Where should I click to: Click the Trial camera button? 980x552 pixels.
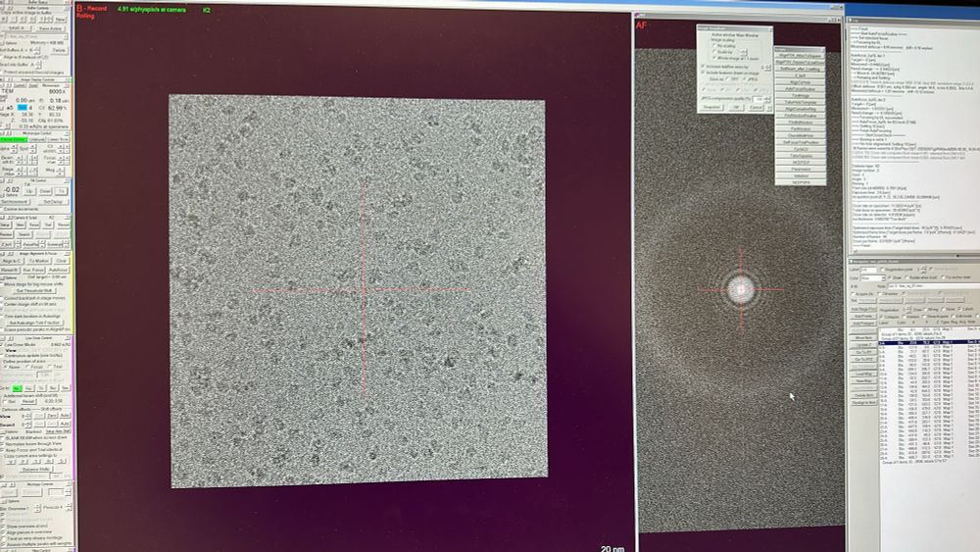click(48, 226)
